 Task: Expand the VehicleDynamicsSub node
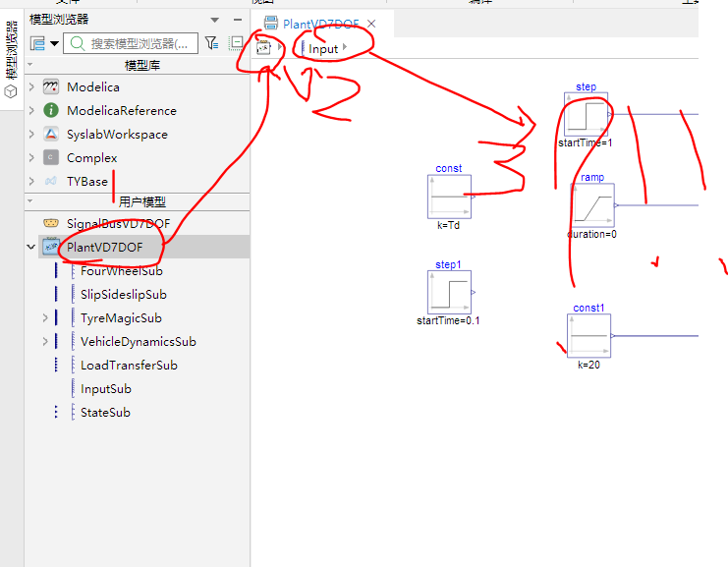tap(45, 342)
